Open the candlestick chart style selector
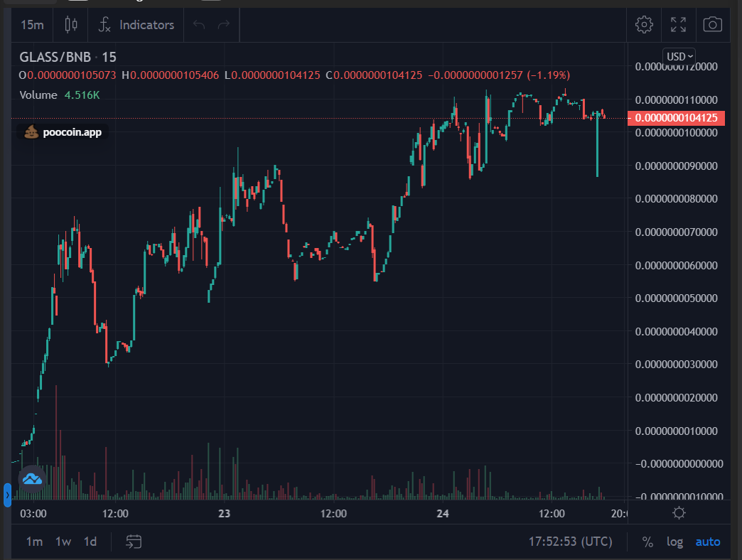742x560 pixels. coord(71,25)
